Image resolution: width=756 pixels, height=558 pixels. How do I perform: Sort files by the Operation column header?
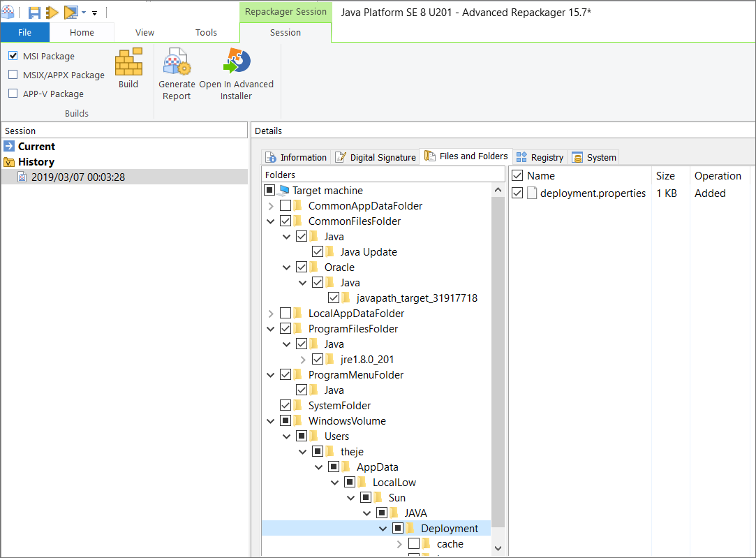720,175
